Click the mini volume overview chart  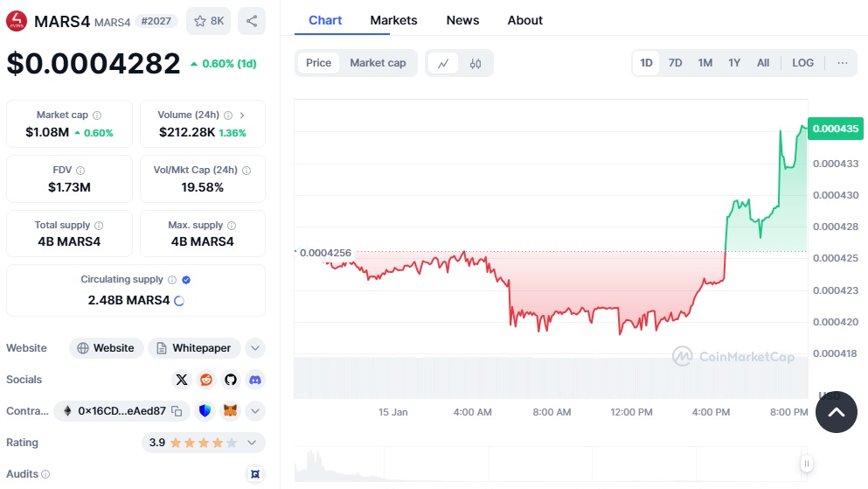tap(551, 465)
